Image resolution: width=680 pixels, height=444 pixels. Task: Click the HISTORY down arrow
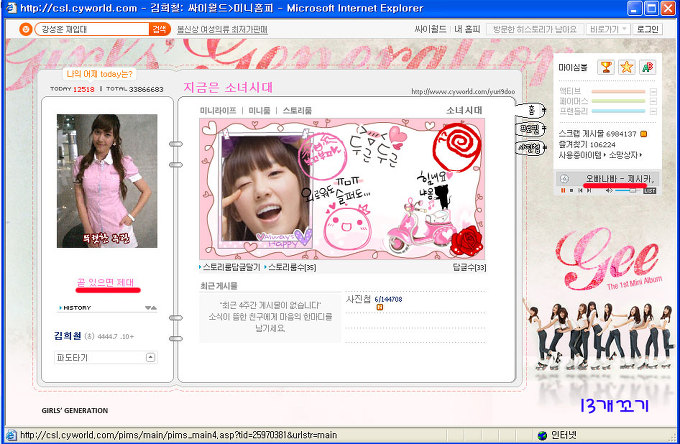click(148, 308)
